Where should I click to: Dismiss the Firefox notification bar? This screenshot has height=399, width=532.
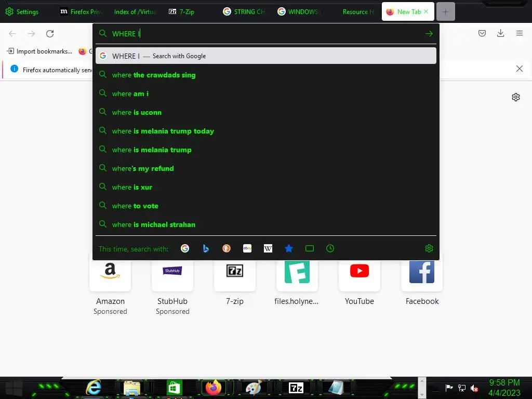pos(519,69)
